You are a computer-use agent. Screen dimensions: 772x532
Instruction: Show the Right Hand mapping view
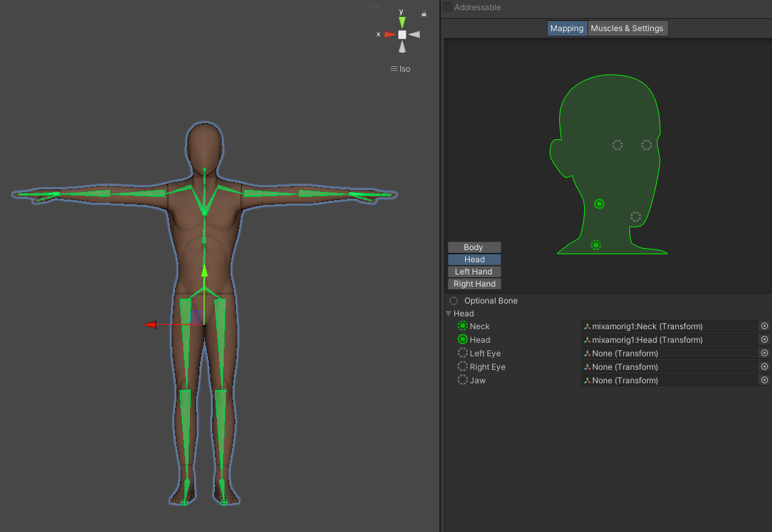[x=474, y=284]
